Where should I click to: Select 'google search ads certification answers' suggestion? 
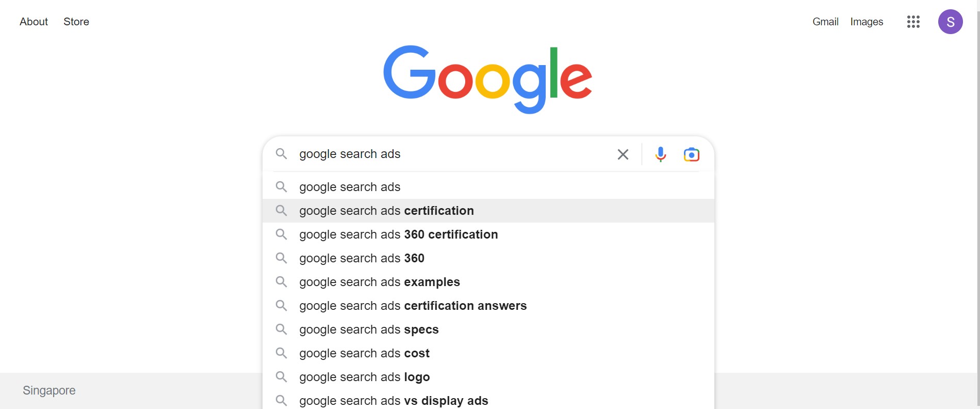pyautogui.click(x=488, y=306)
